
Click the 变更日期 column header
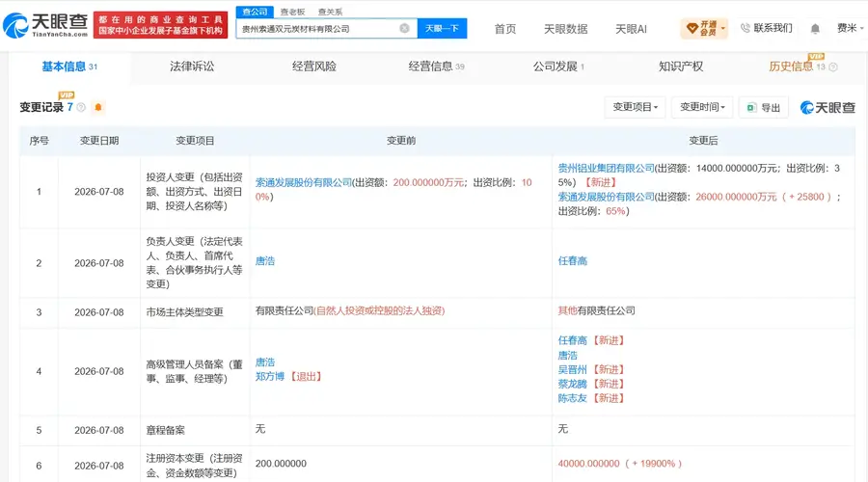tap(99, 141)
